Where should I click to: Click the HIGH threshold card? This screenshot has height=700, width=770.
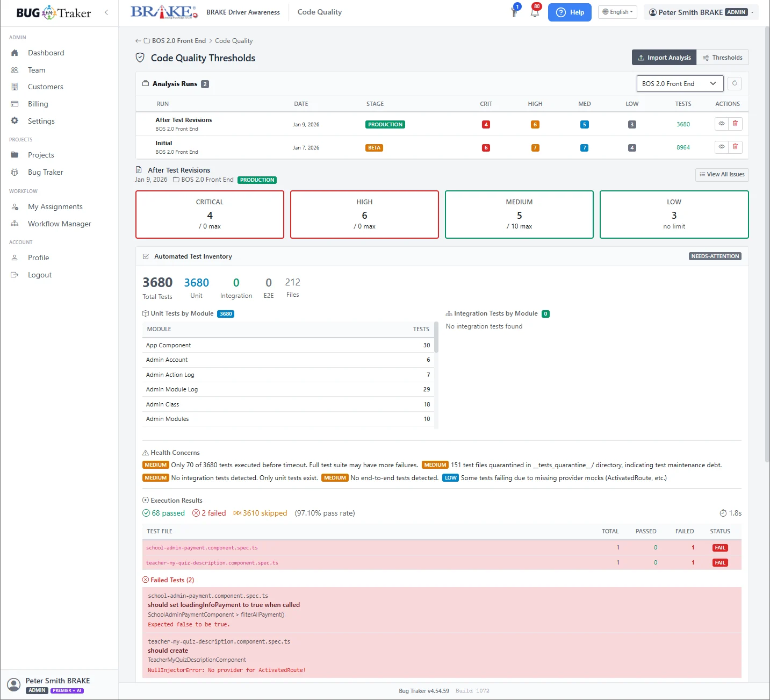[x=364, y=214]
